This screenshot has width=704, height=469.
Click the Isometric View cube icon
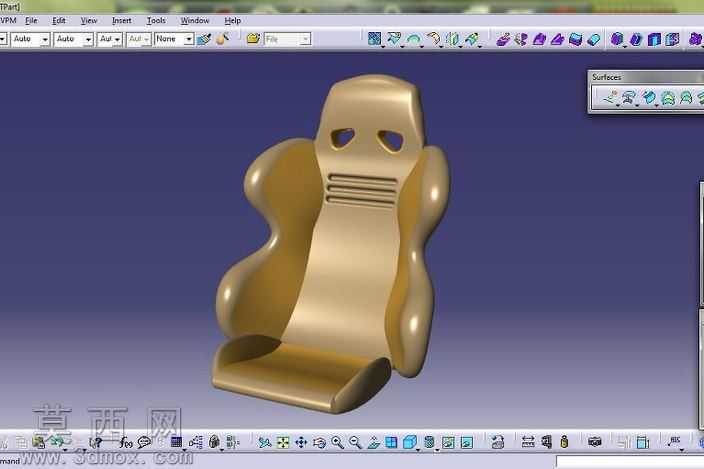pyautogui.click(x=410, y=443)
